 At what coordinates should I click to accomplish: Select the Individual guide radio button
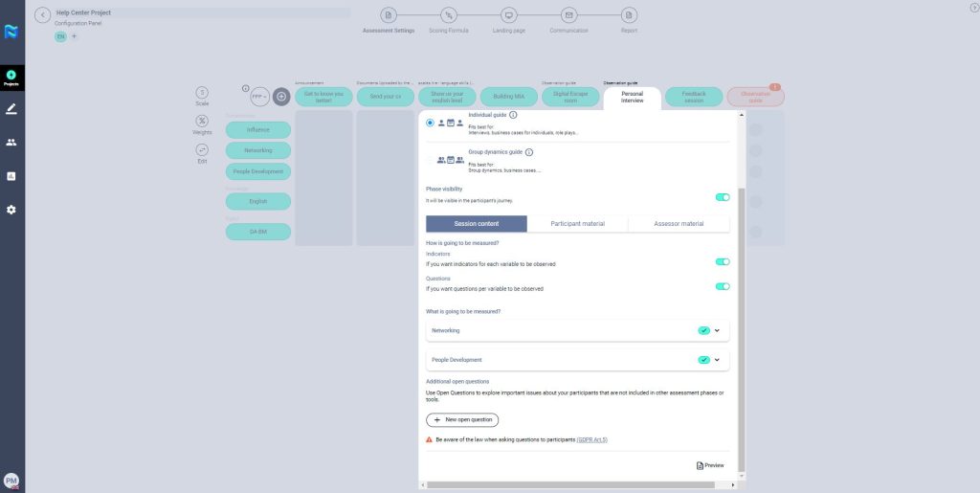430,123
